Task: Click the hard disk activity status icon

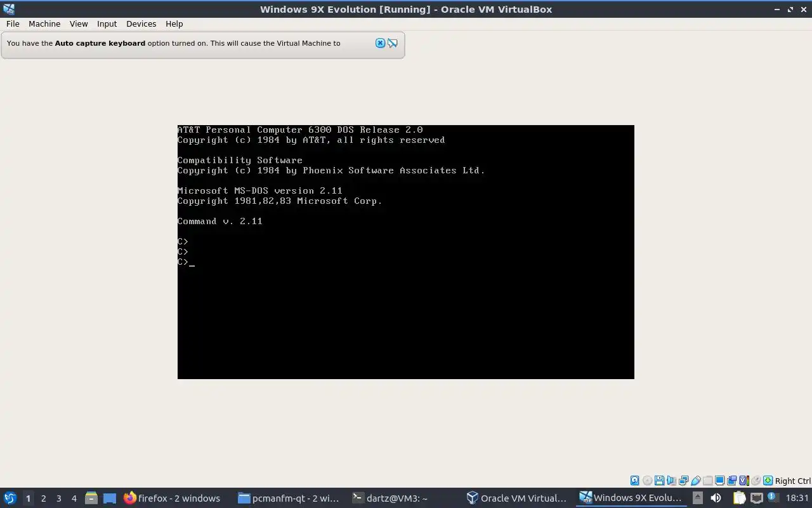Action: tap(634, 481)
